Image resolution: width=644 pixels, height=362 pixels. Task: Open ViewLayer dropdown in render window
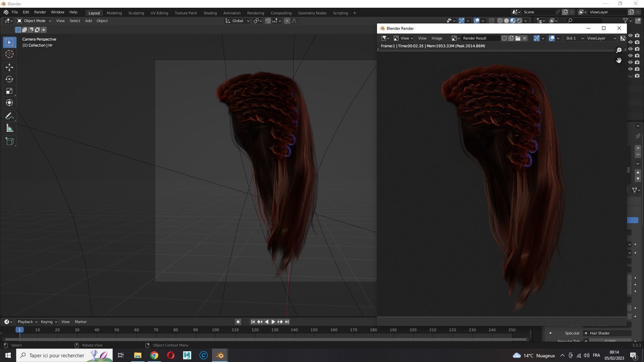601,38
